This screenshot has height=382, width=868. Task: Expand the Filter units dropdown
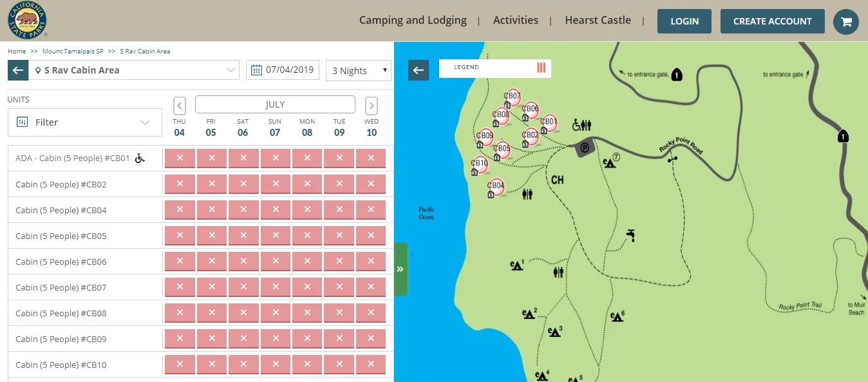(x=85, y=122)
